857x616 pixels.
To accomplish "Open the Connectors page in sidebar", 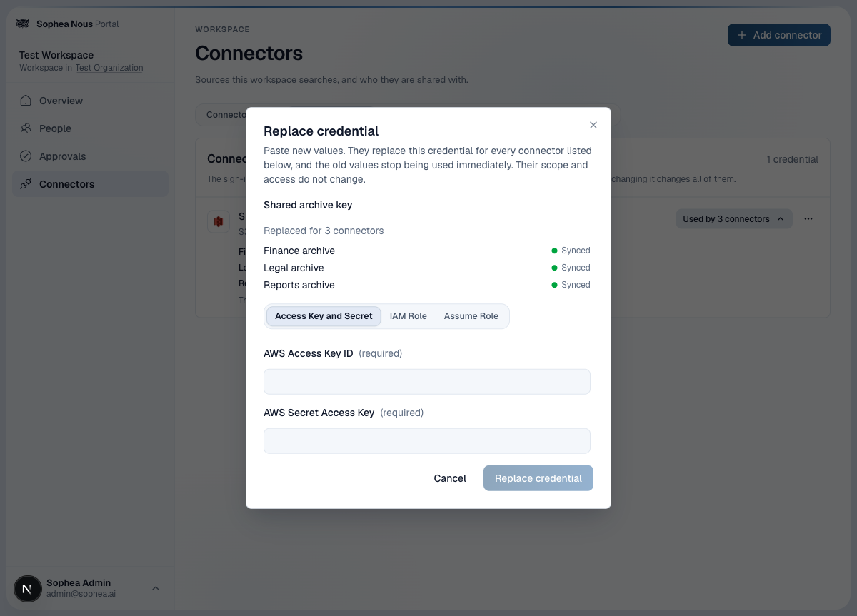I will pyautogui.click(x=91, y=184).
